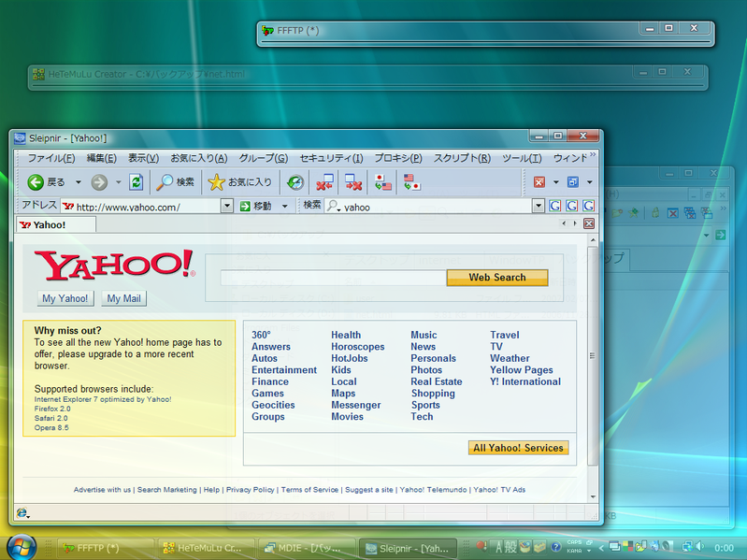This screenshot has height=560, width=747.
Task: Close the Yahoo! tab with red X
Action: [589, 223]
